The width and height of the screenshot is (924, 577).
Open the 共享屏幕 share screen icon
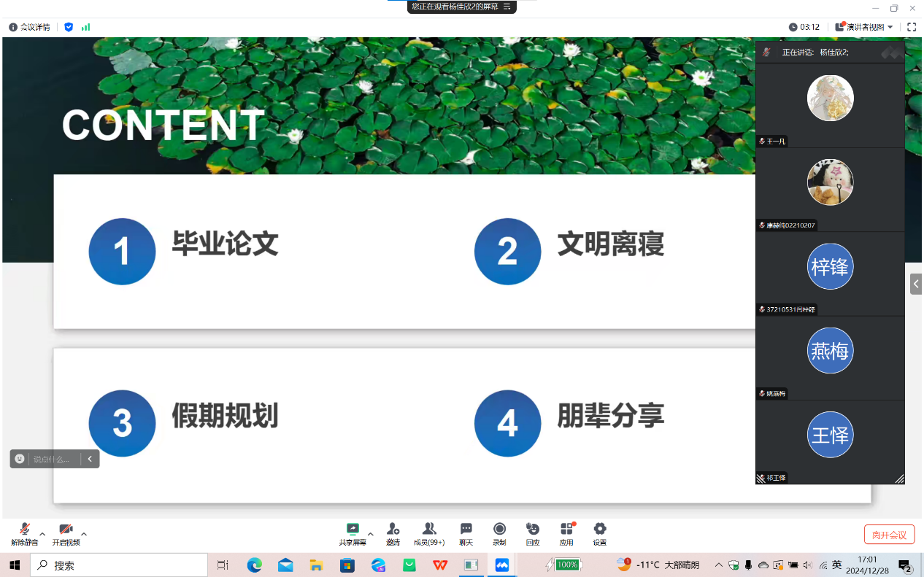click(353, 530)
